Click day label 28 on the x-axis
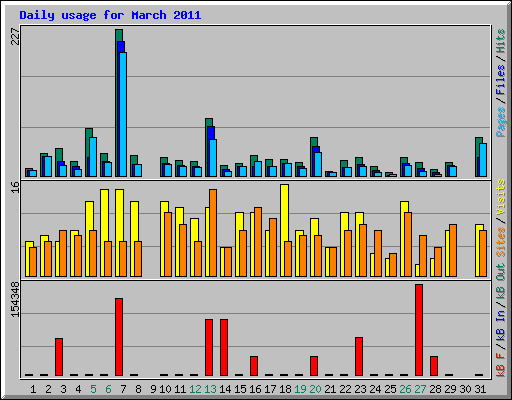The width and height of the screenshot is (512, 400). 435,389
